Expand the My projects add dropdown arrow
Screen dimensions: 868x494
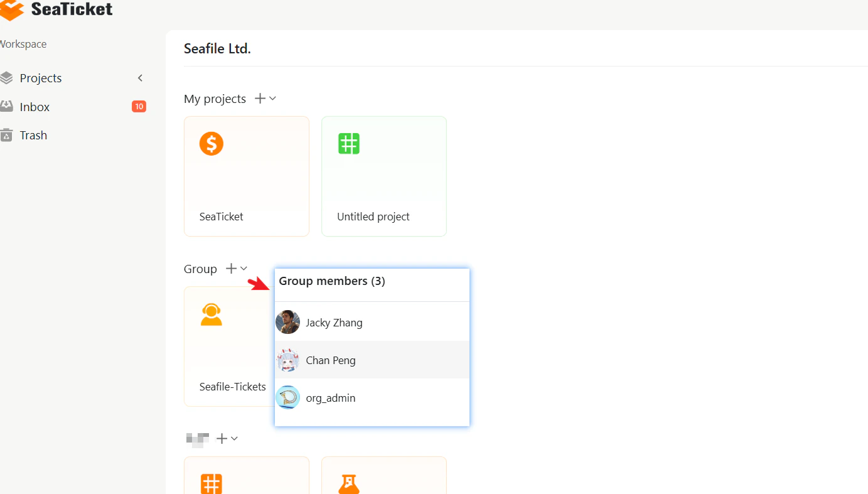tap(272, 99)
